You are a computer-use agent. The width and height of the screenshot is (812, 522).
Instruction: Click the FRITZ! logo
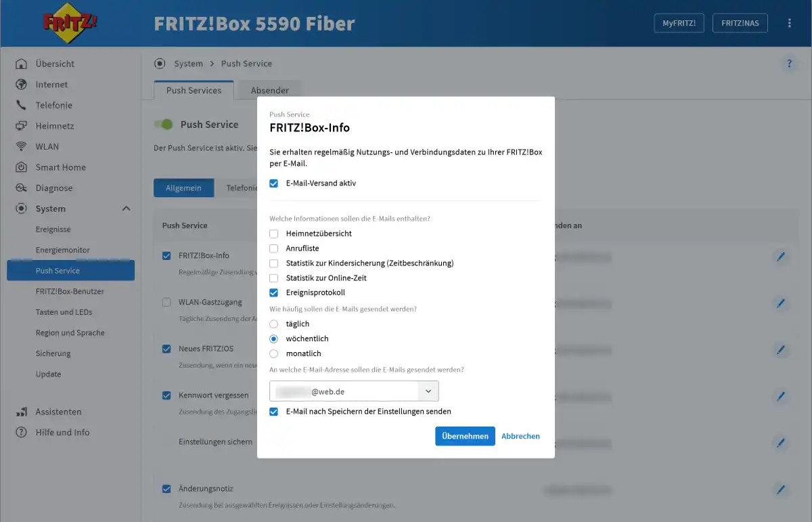point(70,23)
